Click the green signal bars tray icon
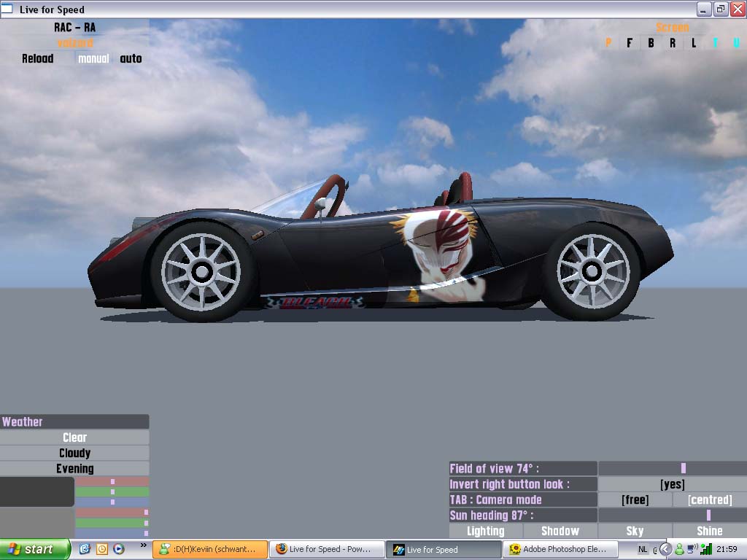747x560 pixels. [x=706, y=550]
